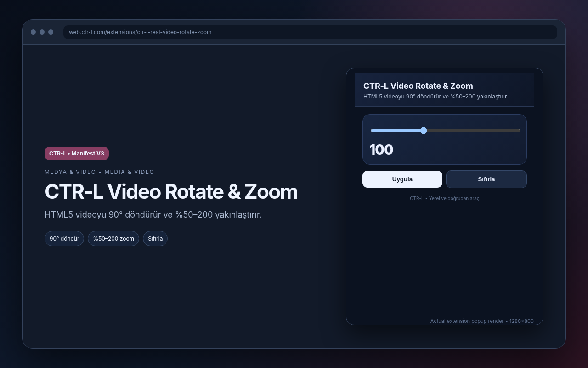Select the %50–200 zoom chip
Viewport: 588px width, 368px height.
click(113, 239)
